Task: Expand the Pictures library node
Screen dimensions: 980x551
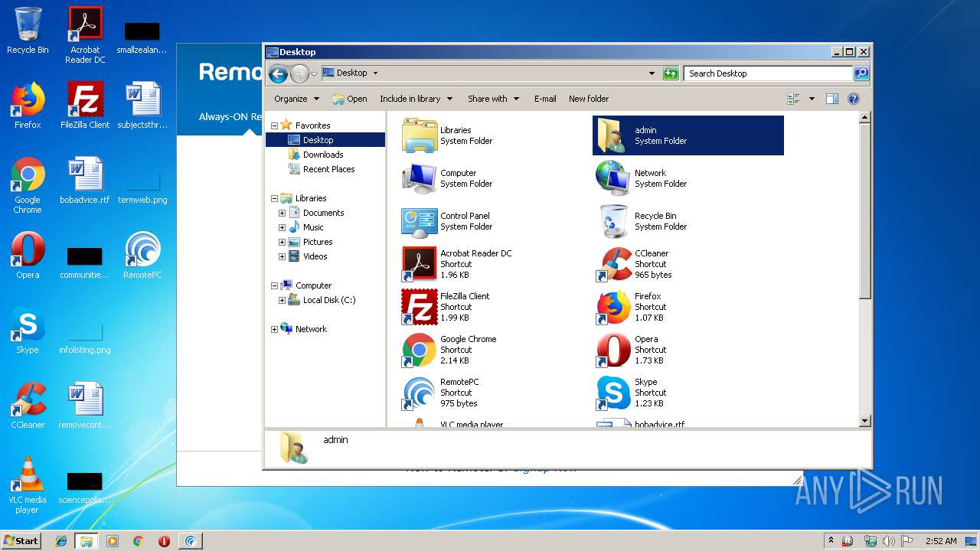Action: pos(282,242)
